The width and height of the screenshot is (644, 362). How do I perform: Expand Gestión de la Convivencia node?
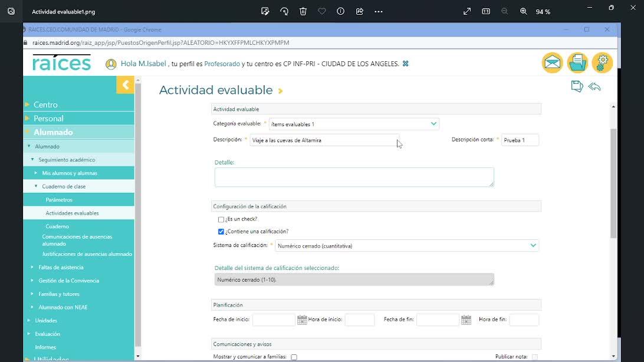(x=32, y=280)
